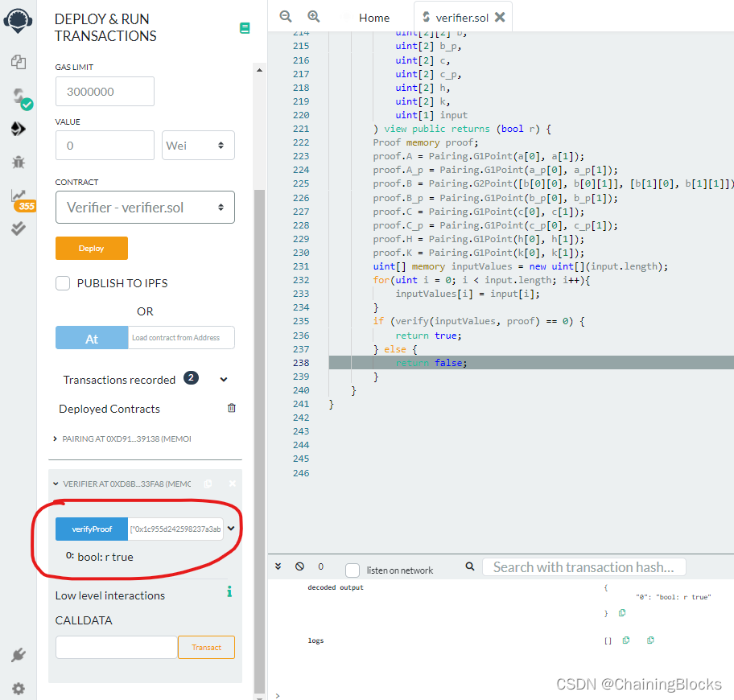This screenshot has width=734, height=700.
Task: Click the Gas Limit input field
Action: coord(105,91)
